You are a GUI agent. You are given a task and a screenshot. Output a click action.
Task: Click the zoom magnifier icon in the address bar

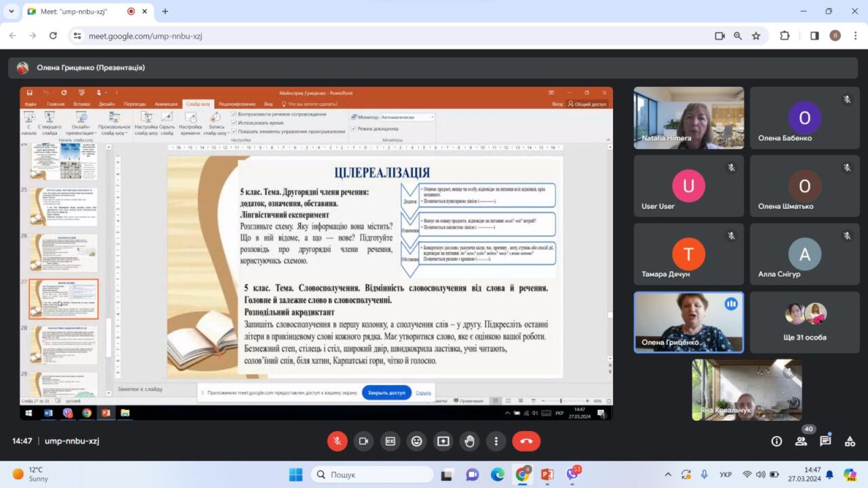[738, 36]
